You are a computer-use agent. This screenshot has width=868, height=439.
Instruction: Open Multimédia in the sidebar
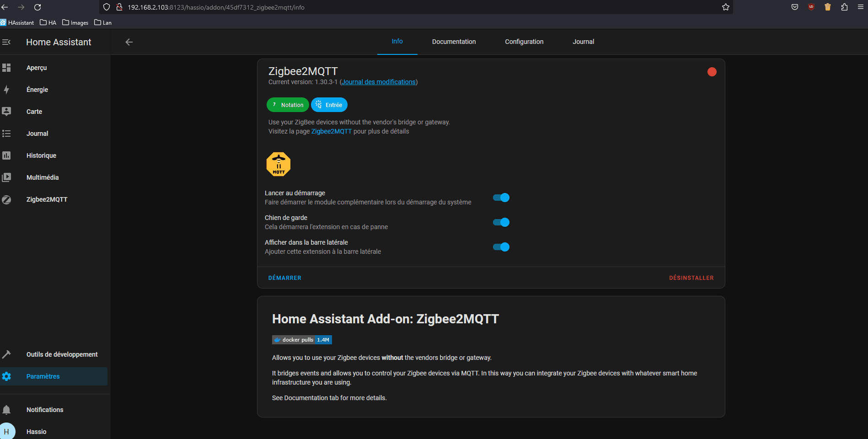click(55, 177)
